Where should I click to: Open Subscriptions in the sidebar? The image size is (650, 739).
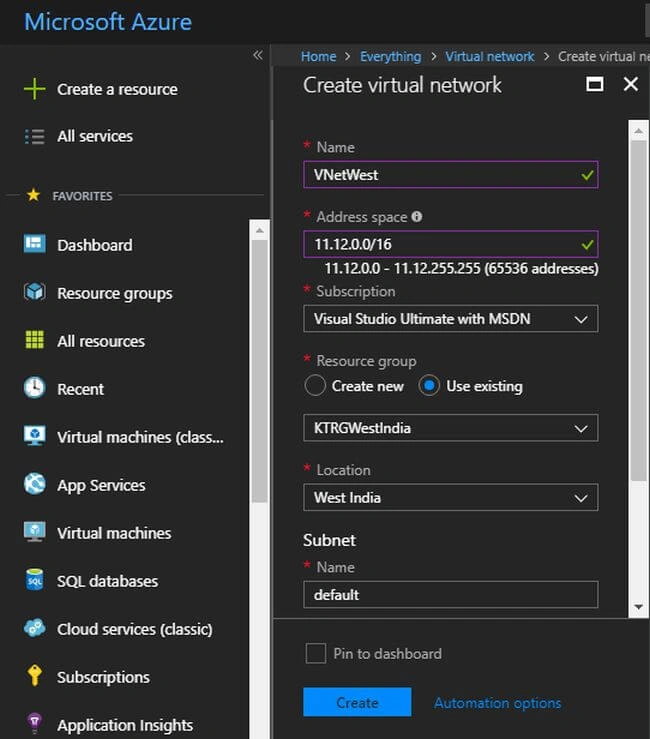coord(104,677)
